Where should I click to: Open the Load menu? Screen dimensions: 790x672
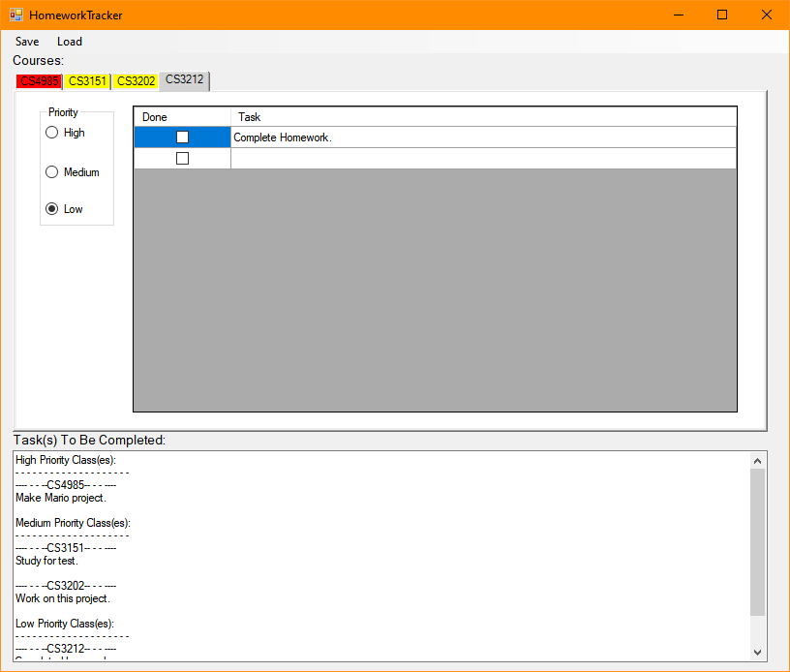click(x=70, y=42)
